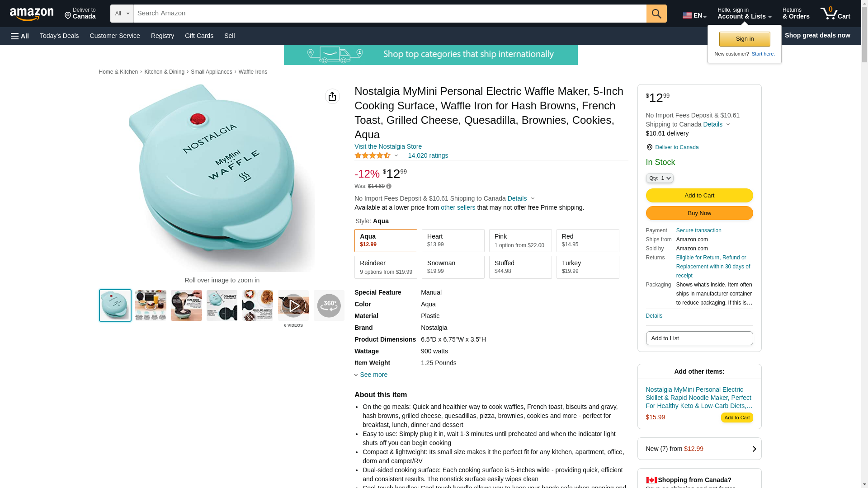Screen dimensions: 868x488
Task: Click the search magnifier button
Action: [x=656, y=14]
